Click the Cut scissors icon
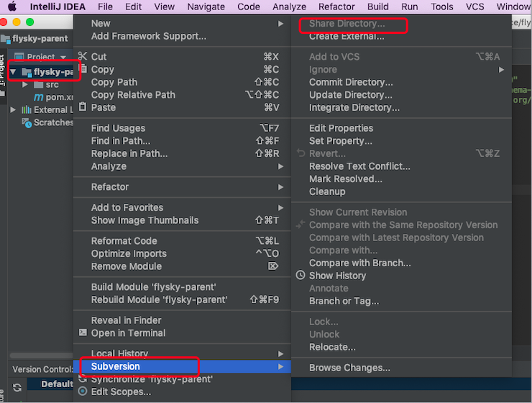Image resolution: width=532 pixels, height=403 pixels. (83, 56)
